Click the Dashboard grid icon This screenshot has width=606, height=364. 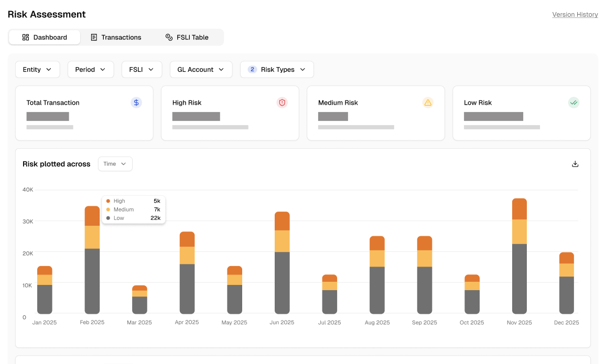[x=25, y=37]
